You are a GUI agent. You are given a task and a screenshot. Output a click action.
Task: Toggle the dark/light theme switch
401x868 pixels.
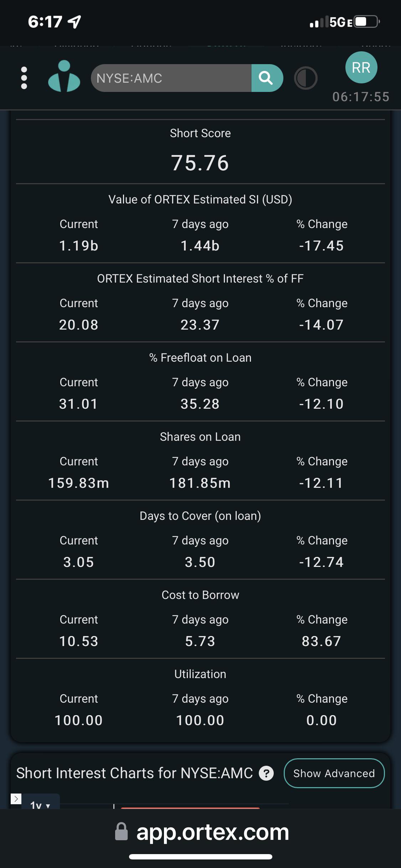click(x=305, y=78)
